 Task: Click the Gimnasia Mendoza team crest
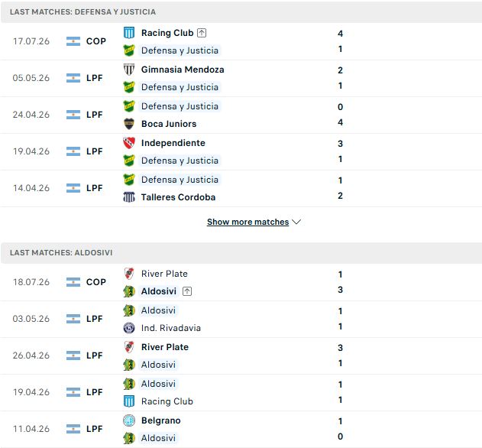pos(129,70)
